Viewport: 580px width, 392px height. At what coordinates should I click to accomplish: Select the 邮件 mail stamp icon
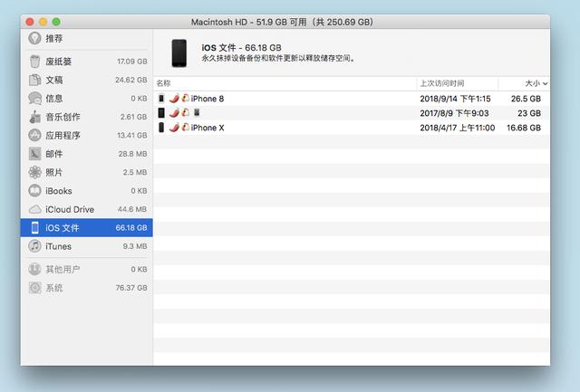coord(34,154)
